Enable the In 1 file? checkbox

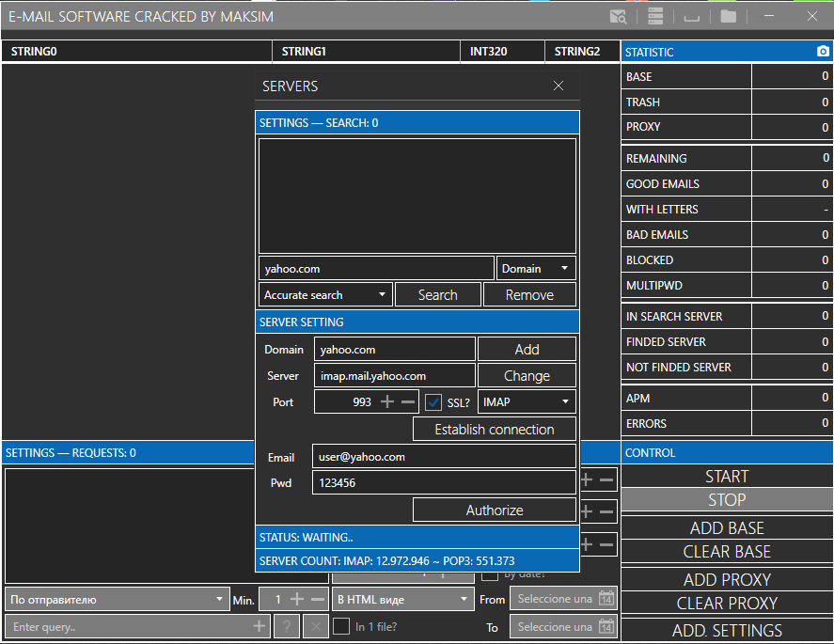tap(341, 626)
